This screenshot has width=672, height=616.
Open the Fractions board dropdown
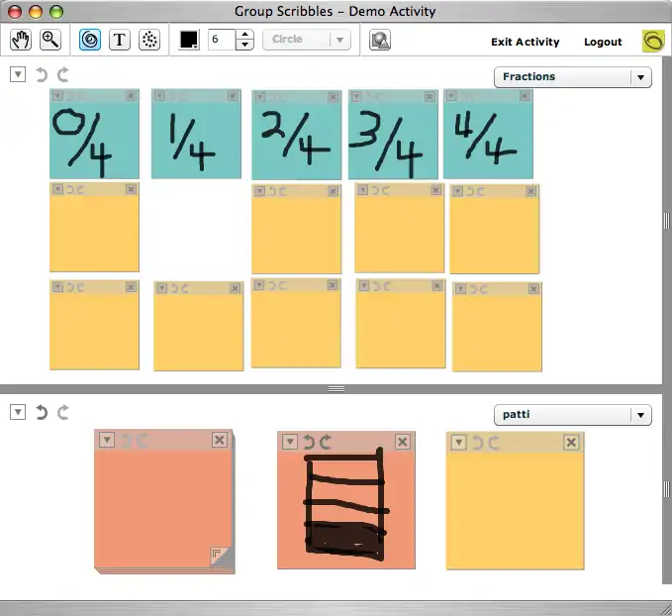point(641,77)
